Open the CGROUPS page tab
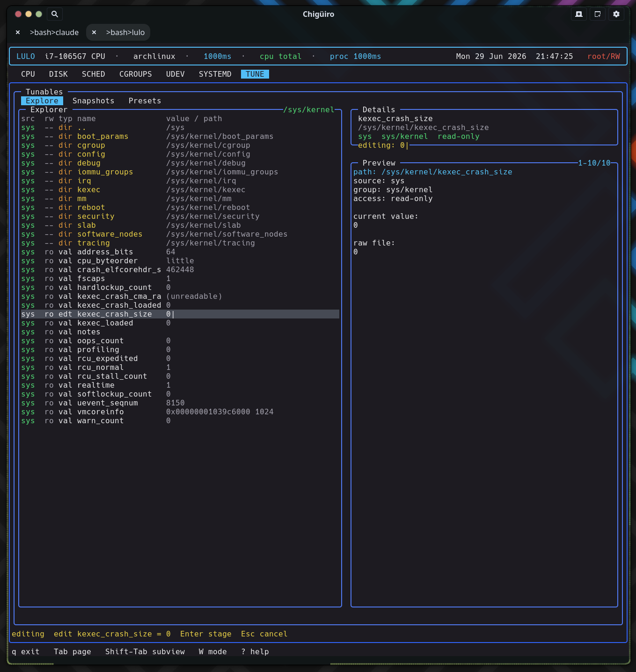This screenshot has height=672, width=636. [136, 74]
